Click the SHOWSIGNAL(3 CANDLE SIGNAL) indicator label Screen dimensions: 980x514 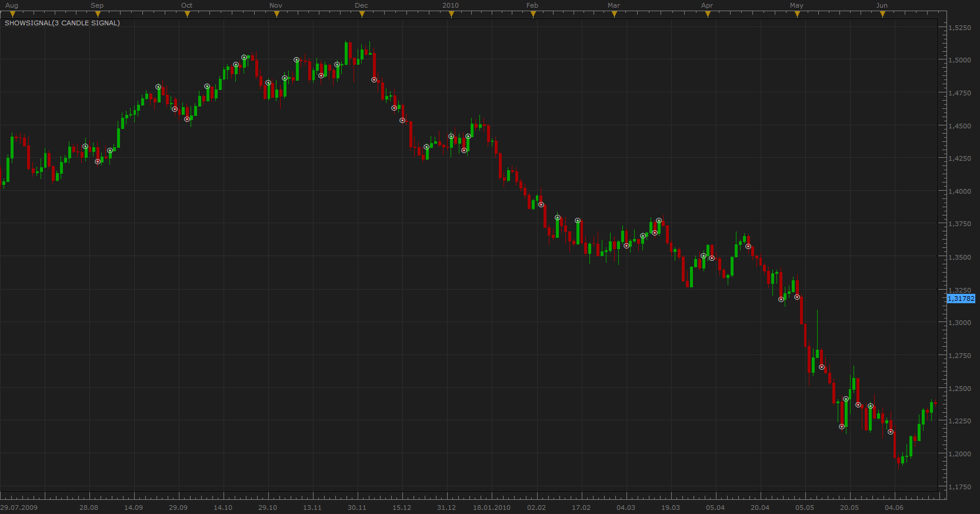(x=62, y=23)
